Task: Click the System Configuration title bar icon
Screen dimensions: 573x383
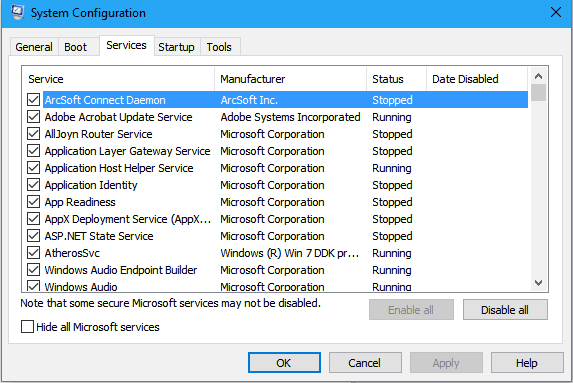Action: [x=17, y=12]
